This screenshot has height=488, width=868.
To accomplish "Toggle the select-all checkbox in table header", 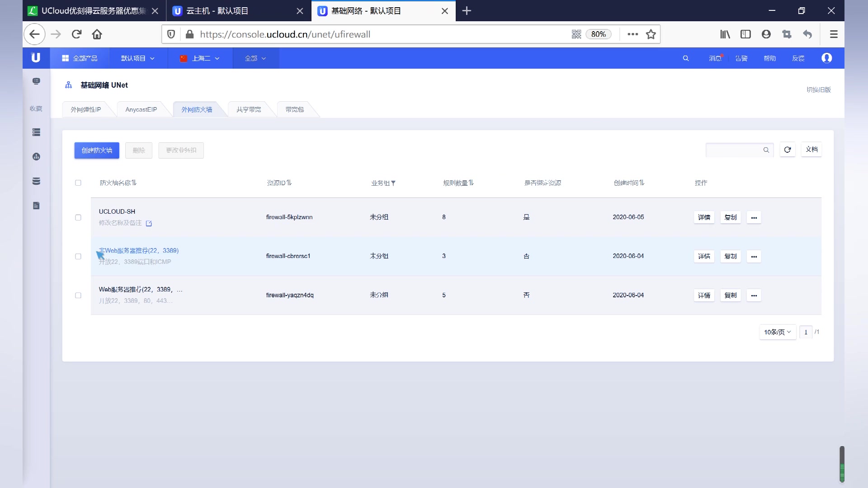I will (78, 183).
